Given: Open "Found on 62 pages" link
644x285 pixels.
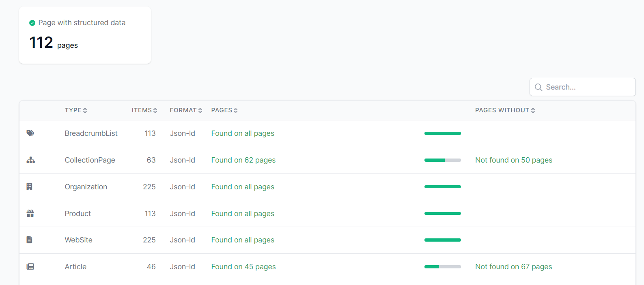Looking at the screenshot, I should (243, 160).
